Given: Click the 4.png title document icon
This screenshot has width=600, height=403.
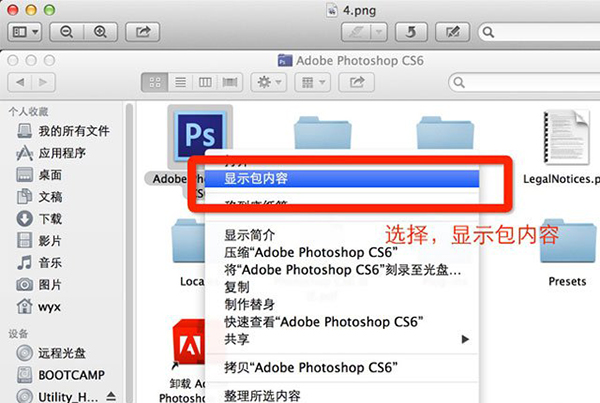Looking at the screenshot, I should click(332, 10).
